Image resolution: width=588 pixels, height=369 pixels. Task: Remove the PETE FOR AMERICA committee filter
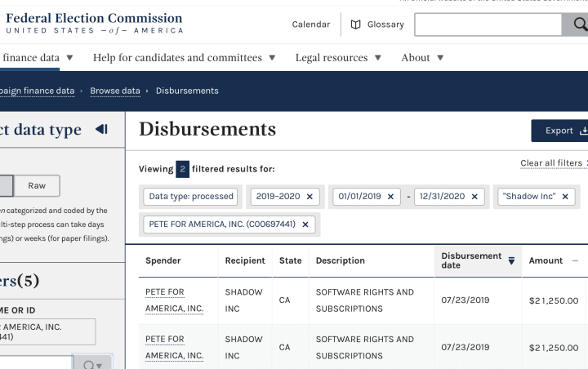click(x=305, y=225)
